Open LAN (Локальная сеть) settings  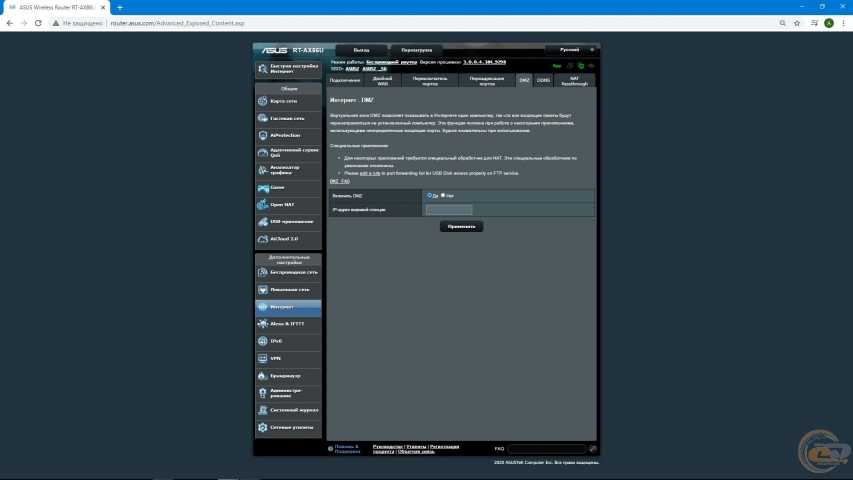[x=288, y=290]
